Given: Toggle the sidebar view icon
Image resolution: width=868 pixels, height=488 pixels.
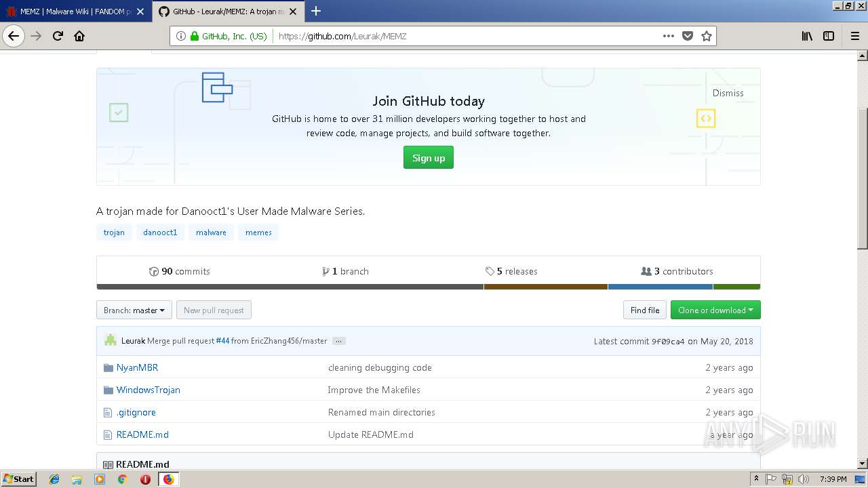Looking at the screenshot, I should click(829, 36).
